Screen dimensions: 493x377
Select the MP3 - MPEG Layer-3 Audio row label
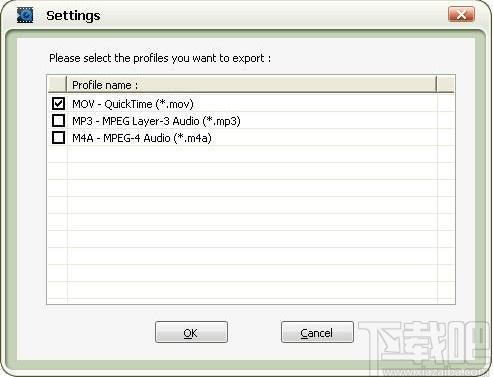tap(156, 121)
